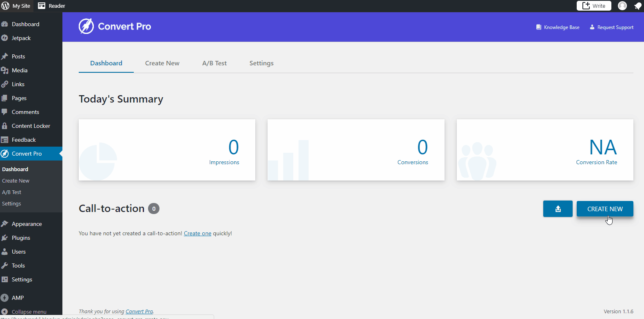The width and height of the screenshot is (644, 319).
Task: Switch to the Create New tab
Action: 162,63
